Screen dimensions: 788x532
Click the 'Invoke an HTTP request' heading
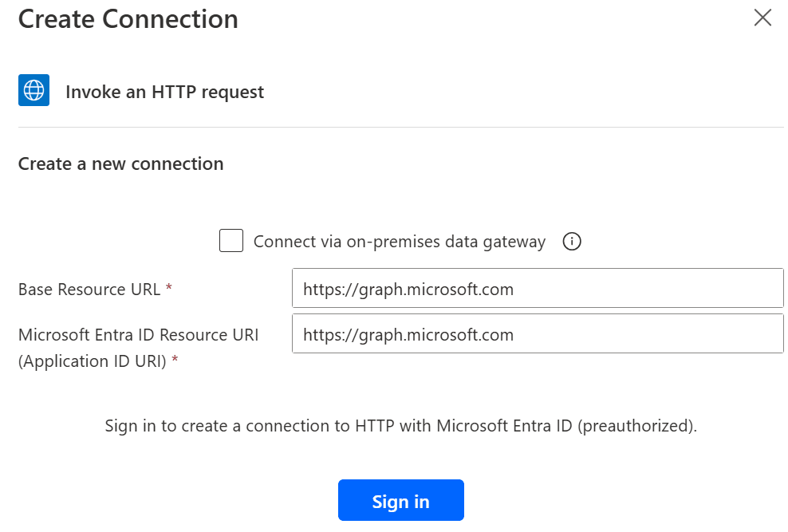[164, 93]
